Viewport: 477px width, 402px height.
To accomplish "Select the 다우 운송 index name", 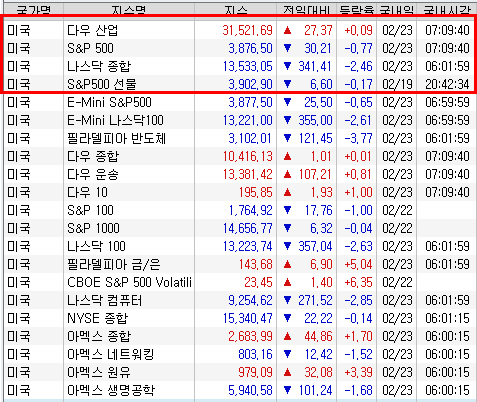I will pos(93,174).
